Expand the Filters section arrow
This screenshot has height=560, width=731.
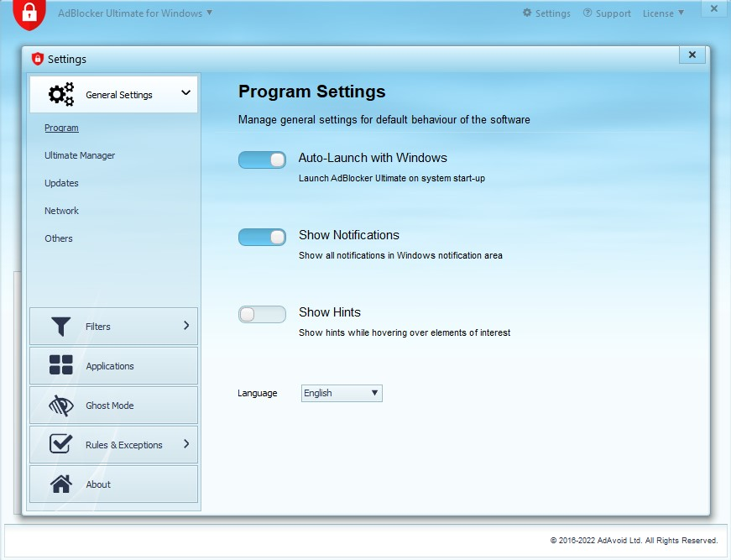tap(186, 326)
